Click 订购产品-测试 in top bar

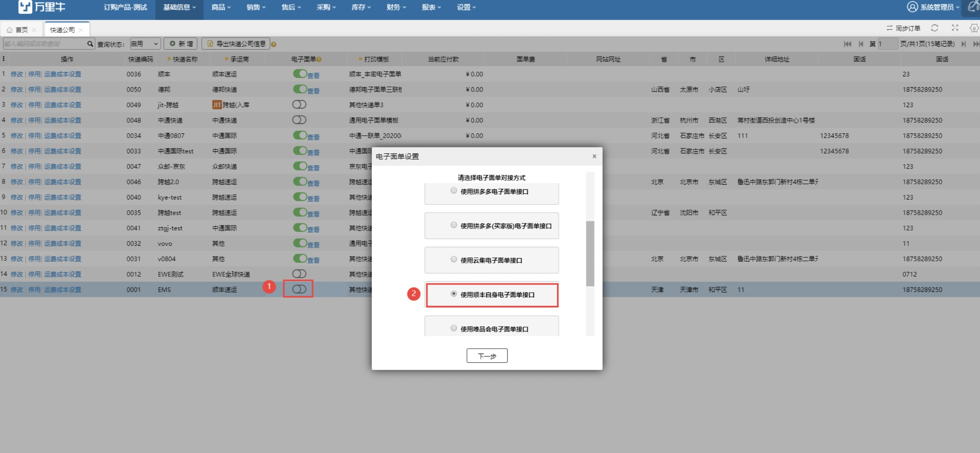tap(126, 7)
